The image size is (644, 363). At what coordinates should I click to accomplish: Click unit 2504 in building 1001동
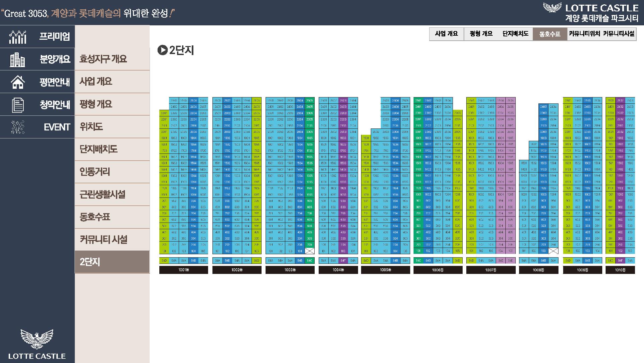pos(193,100)
